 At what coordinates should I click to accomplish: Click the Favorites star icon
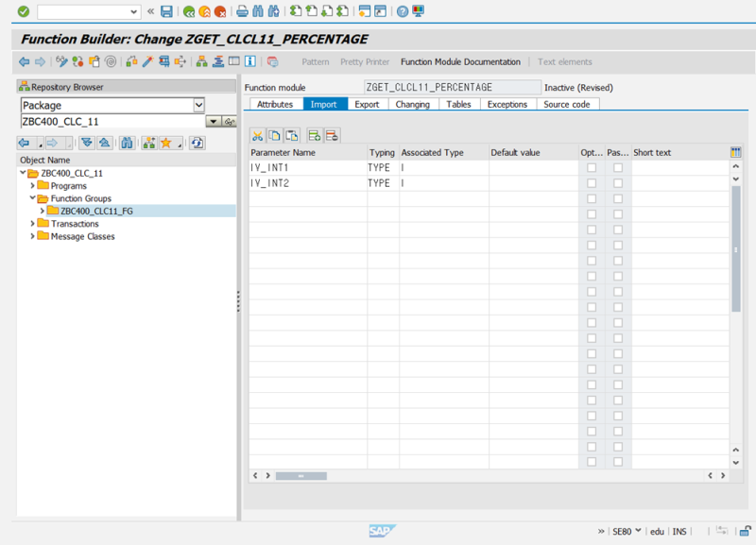click(x=166, y=143)
